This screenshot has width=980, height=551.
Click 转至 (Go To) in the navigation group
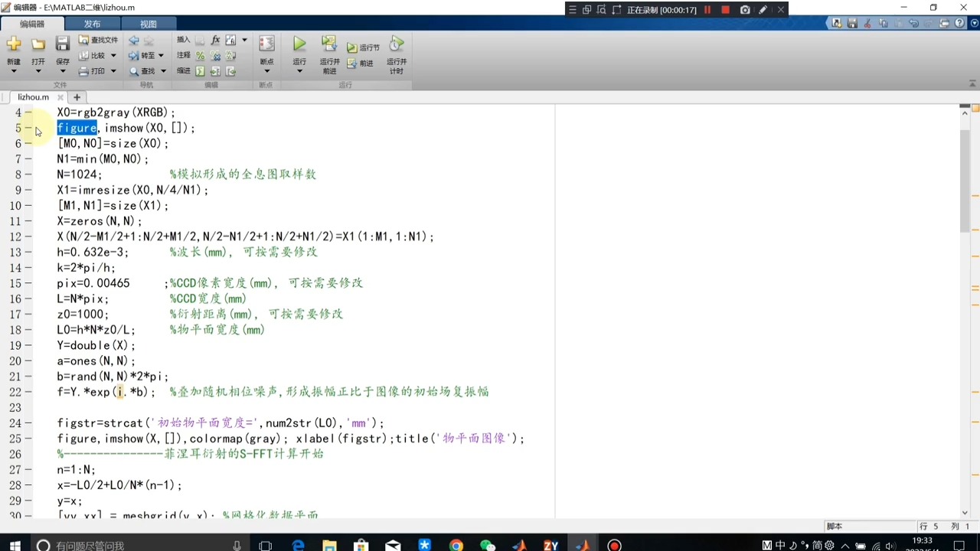click(142, 55)
